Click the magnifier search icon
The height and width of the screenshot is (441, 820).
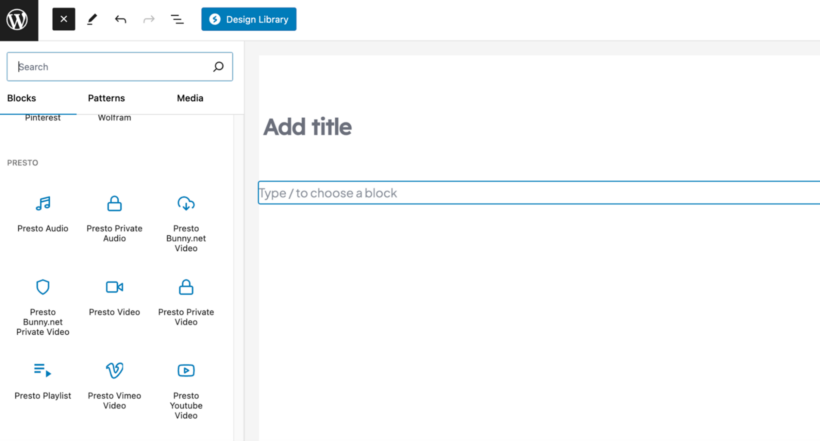(218, 66)
